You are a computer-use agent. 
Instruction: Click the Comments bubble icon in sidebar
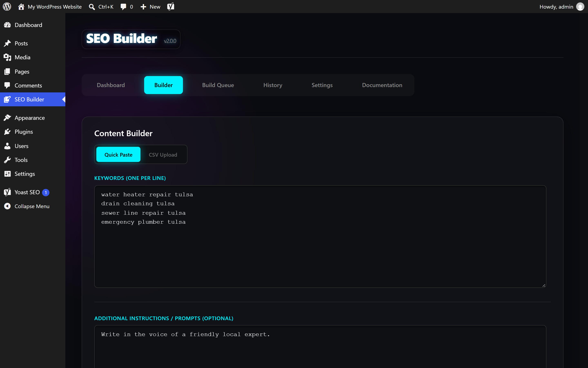tap(7, 85)
